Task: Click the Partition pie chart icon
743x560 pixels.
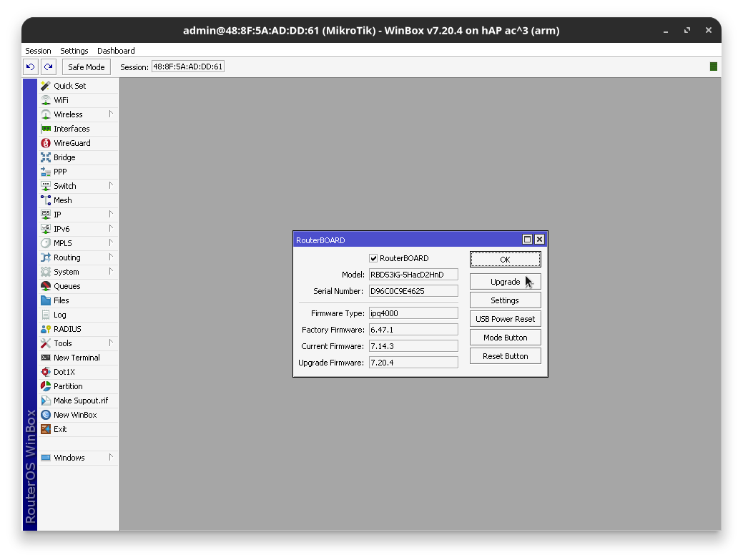Action: pos(46,386)
